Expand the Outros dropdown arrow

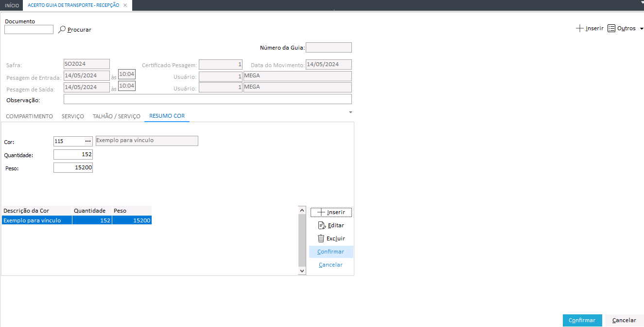[642, 29]
